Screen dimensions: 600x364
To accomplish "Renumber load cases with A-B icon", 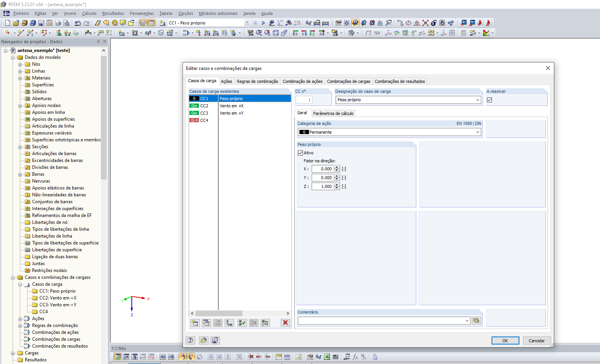I will point(229,323).
